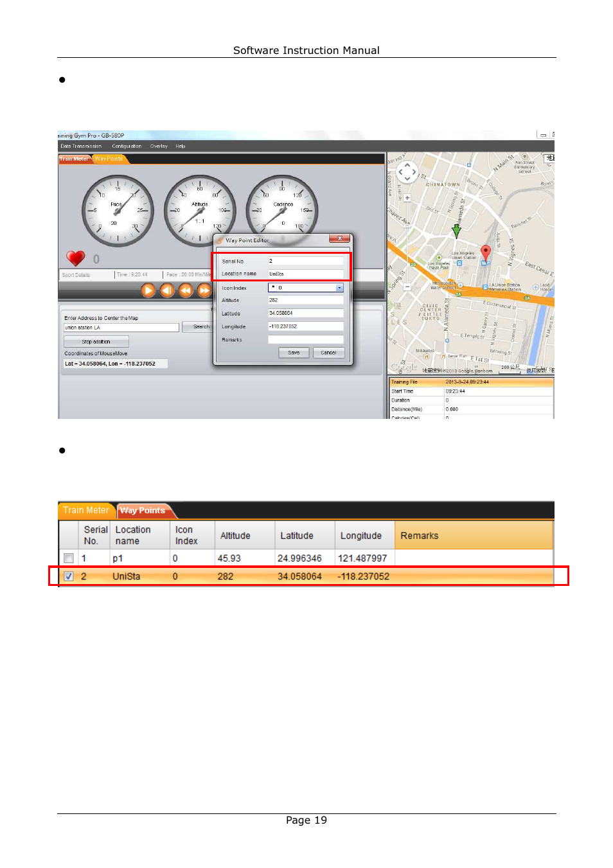
Task: Click the Altitude field in editor
Action: (306, 300)
